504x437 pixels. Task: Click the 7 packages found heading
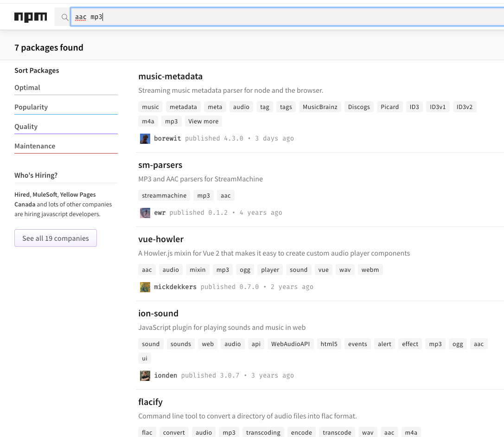[x=49, y=48]
